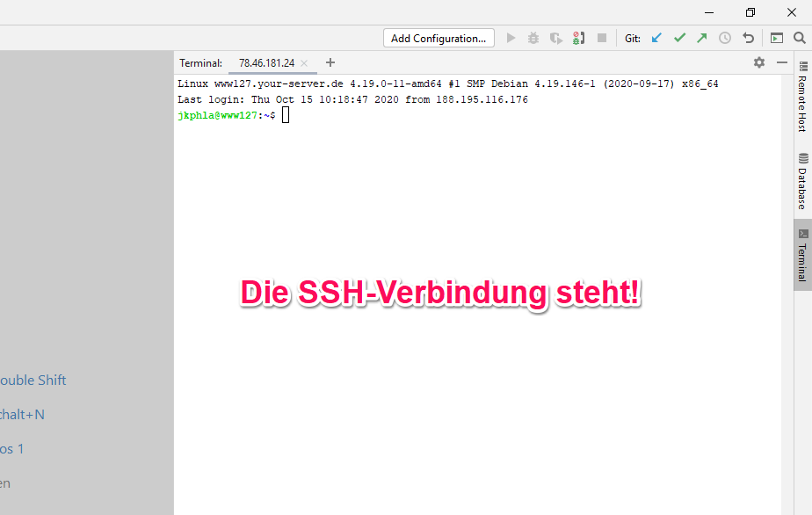Add a new terminal session with the plus
This screenshot has height=515, width=812.
(330, 62)
